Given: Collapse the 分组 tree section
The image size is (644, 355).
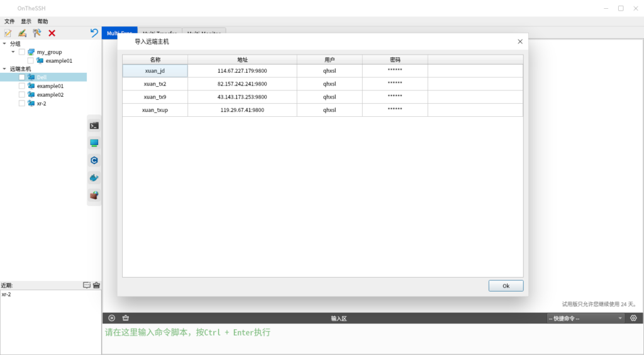Looking at the screenshot, I should (x=4, y=44).
